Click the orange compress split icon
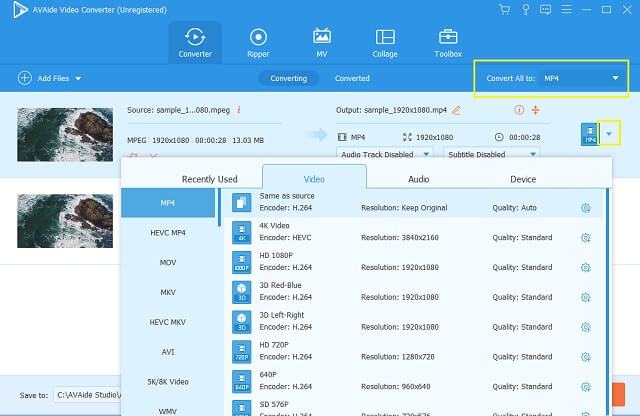 click(x=536, y=110)
